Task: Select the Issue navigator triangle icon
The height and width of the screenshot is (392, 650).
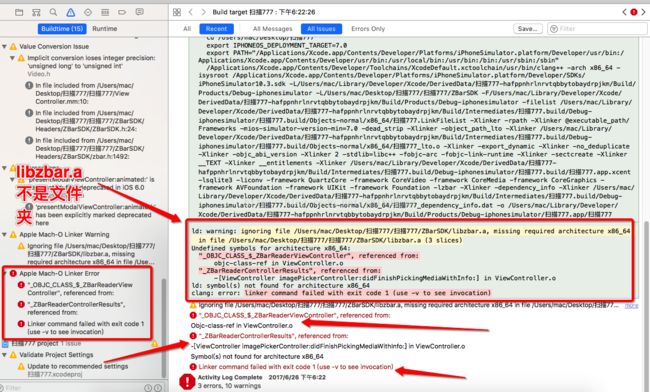Action: point(70,12)
